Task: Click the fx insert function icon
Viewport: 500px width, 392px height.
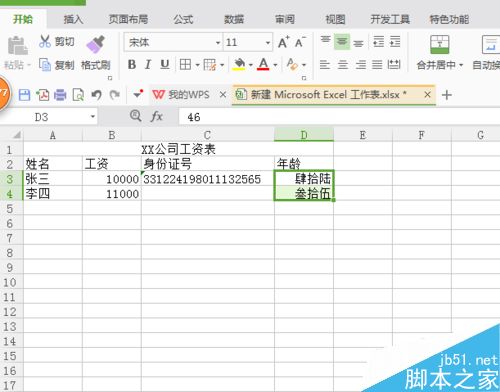Action: pyautogui.click(x=157, y=116)
